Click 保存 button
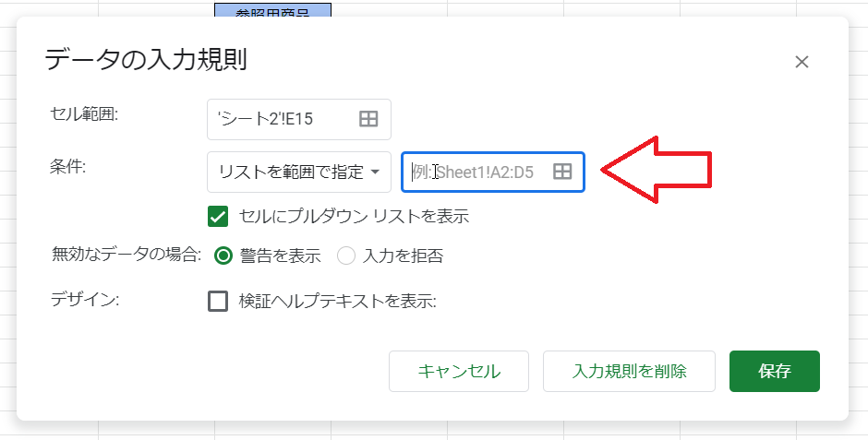Viewport: 868px width, 440px height. (775, 371)
